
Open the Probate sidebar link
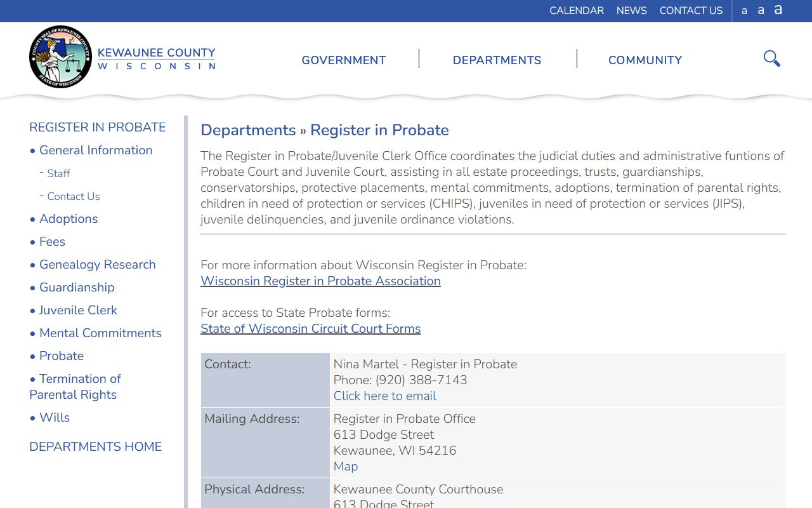(x=62, y=356)
